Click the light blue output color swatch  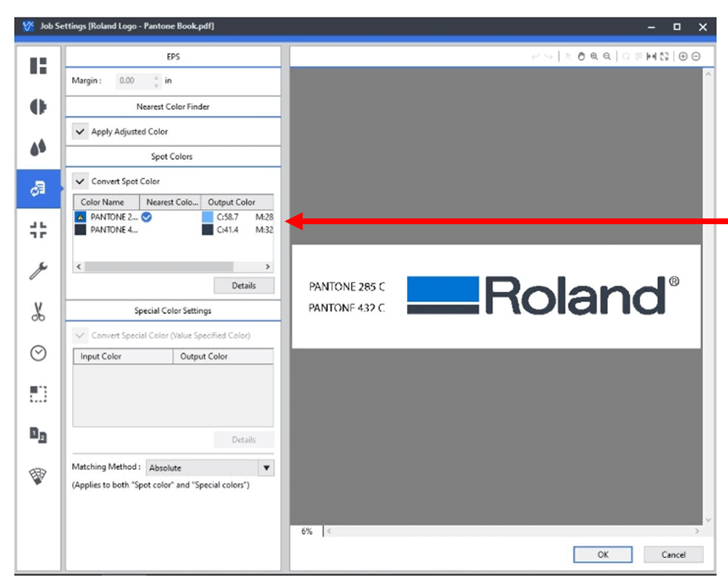click(207, 217)
